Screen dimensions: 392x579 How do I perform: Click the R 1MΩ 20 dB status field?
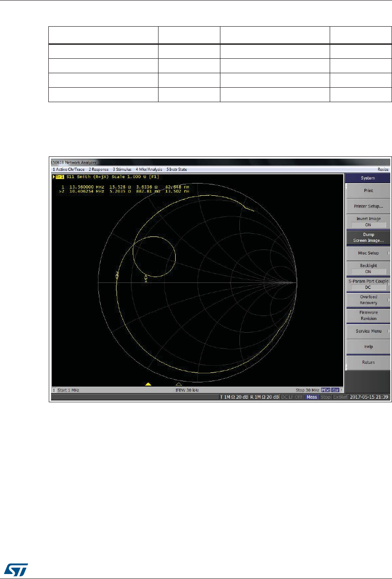264,397
